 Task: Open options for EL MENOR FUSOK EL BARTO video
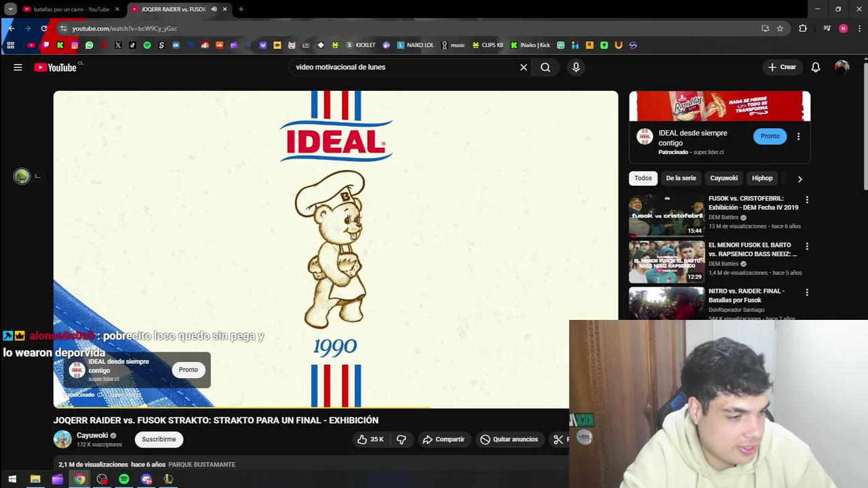806,246
